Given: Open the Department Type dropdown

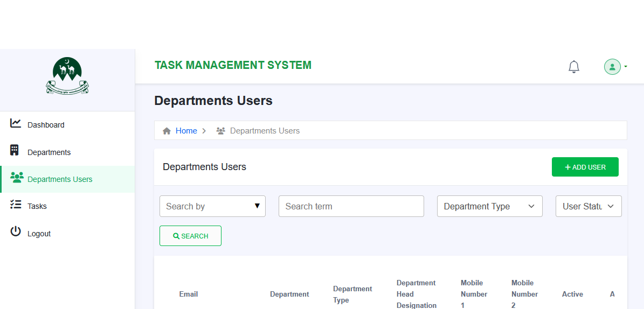Looking at the screenshot, I should point(489,206).
